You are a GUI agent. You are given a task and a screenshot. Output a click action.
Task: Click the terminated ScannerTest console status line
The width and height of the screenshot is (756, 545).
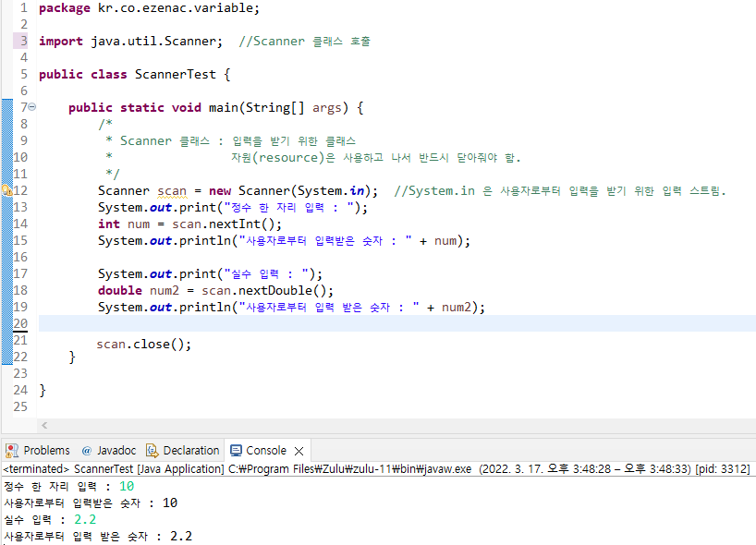tap(376, 469)
